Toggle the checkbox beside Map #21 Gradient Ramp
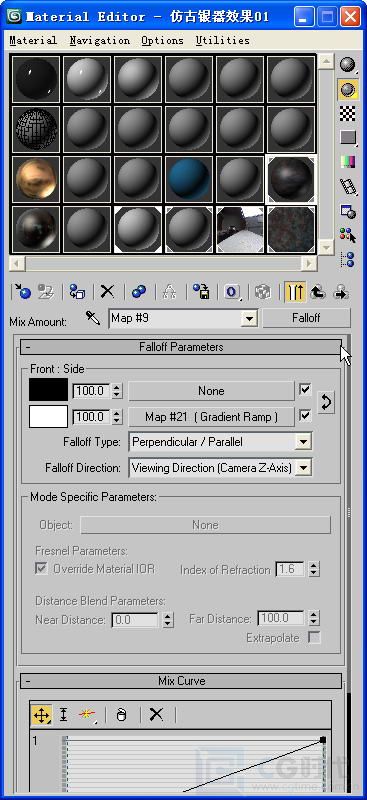The image size is (367, 800). coord(305,416)
